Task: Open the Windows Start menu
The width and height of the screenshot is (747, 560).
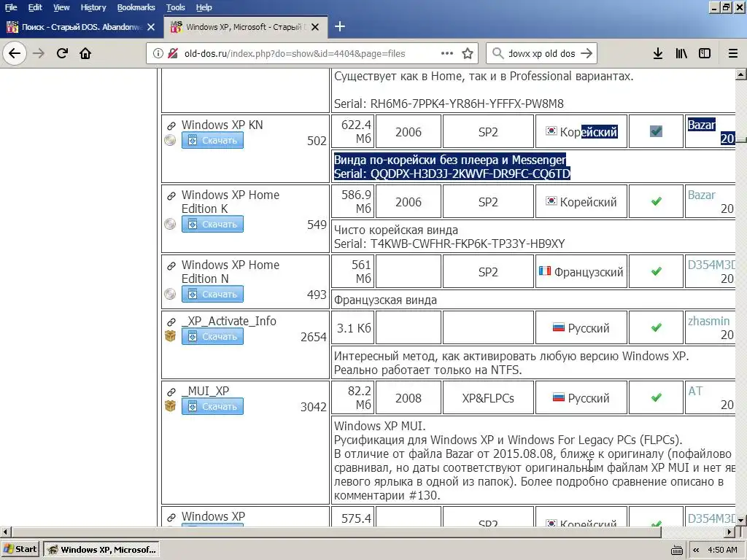Action: coord(20,550)
